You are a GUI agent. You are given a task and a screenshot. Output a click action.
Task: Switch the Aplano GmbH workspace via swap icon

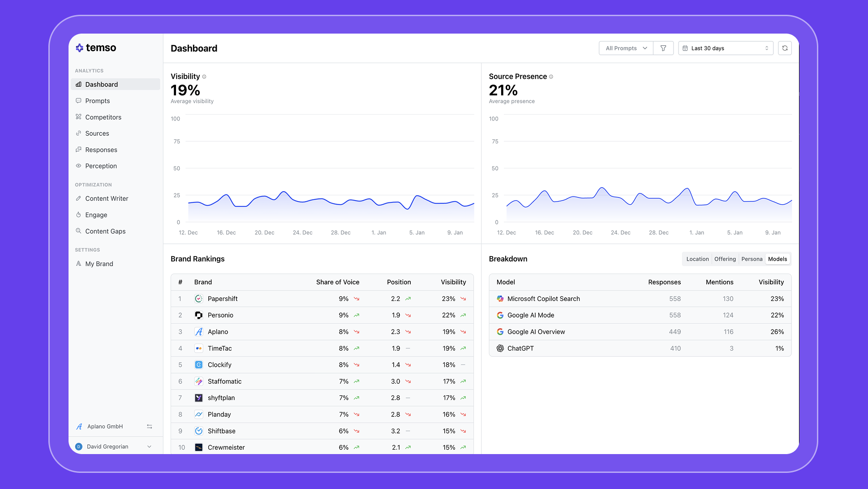(x=150, y=427)
